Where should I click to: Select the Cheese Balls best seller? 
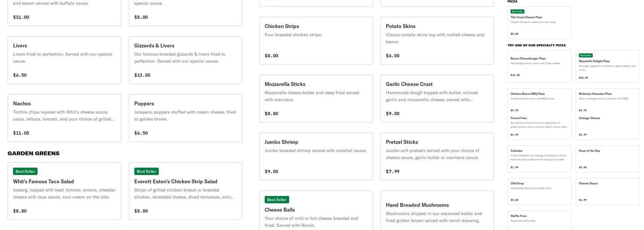tap(316, 212)
